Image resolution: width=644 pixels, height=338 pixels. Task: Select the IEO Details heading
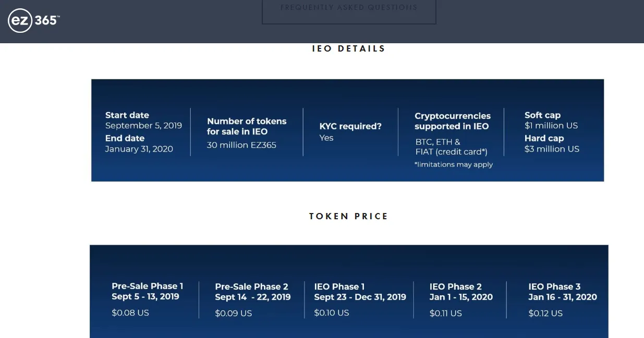[x=349, y=48]
